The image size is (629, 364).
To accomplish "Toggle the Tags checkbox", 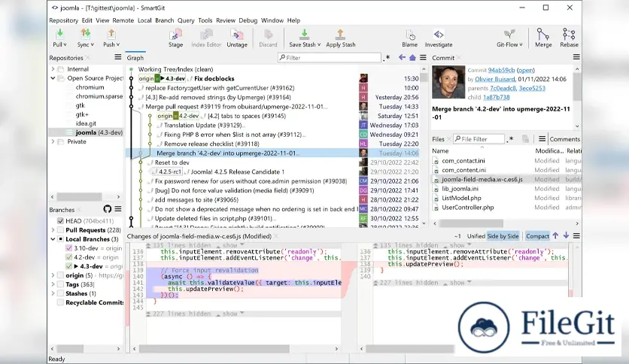I will click(x=61, y=284).
